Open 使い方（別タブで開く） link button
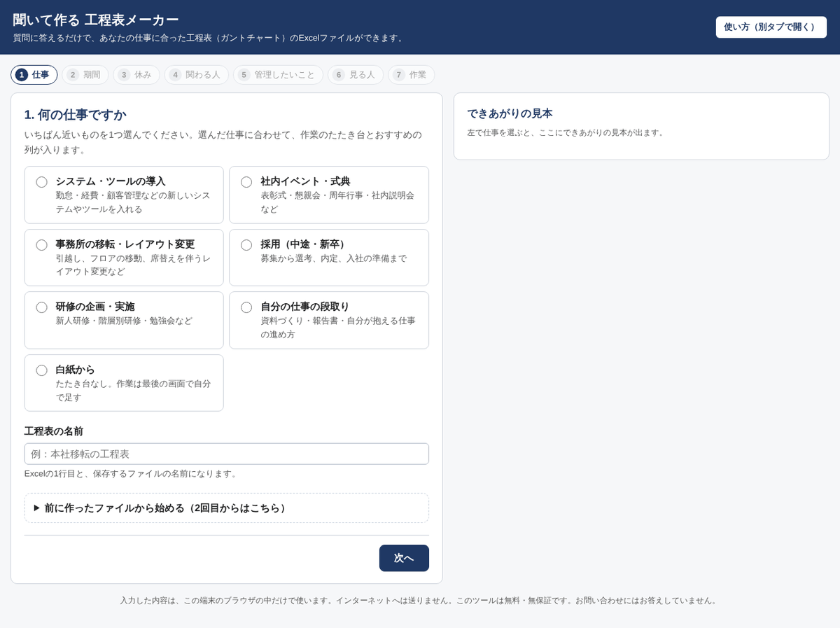 coord(771,27)
